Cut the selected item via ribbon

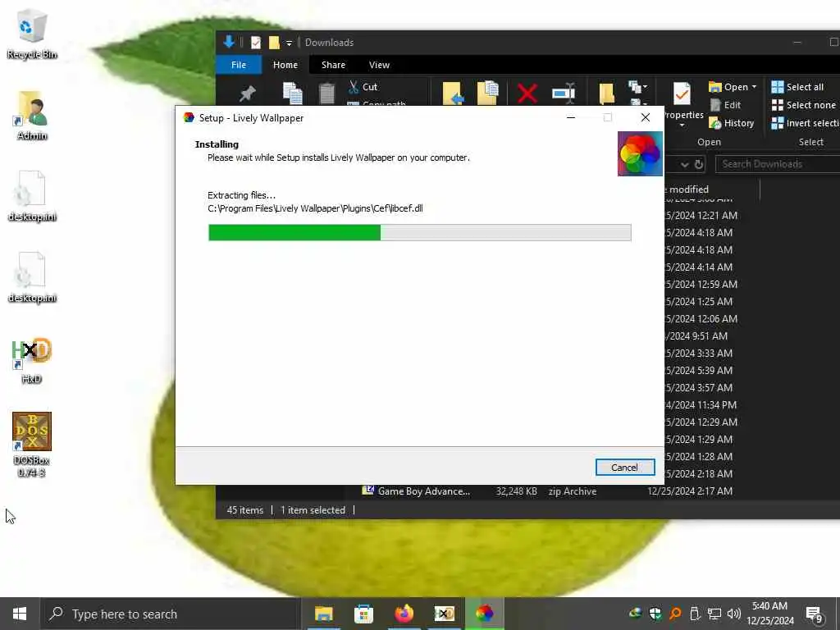point(363,87)
